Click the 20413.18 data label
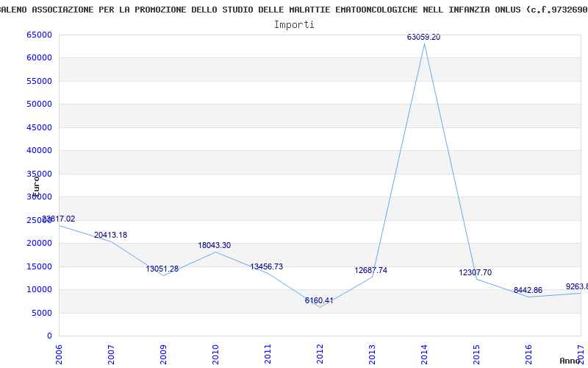Image resolution: width=588 pixels, height=368 pixels. [x=111, y=235]
